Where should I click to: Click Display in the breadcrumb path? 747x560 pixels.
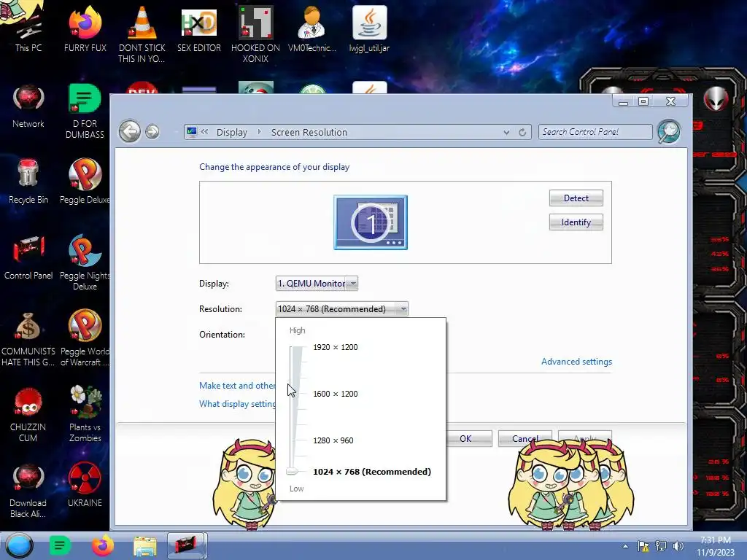pos(232,133)
